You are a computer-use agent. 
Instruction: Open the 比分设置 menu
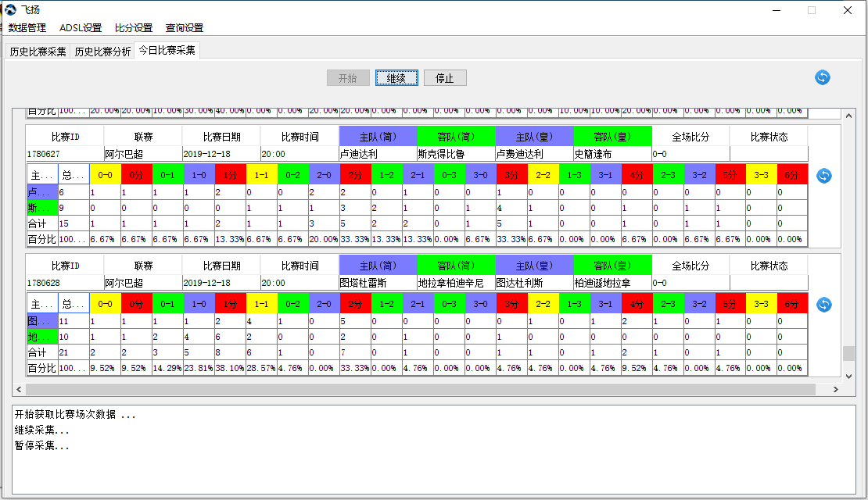134,28
